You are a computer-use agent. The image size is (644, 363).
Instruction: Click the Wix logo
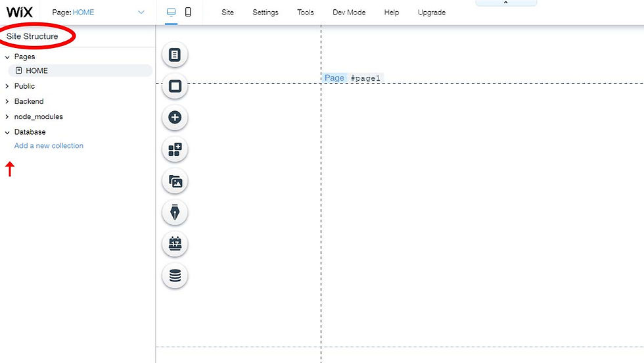[19, 12]
